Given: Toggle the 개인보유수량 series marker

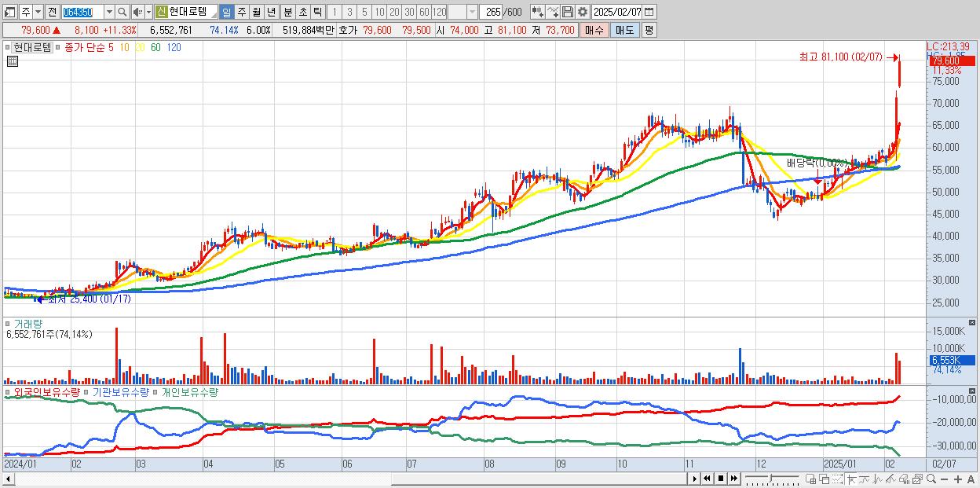Looking at the screenshot, I should 156,391.
